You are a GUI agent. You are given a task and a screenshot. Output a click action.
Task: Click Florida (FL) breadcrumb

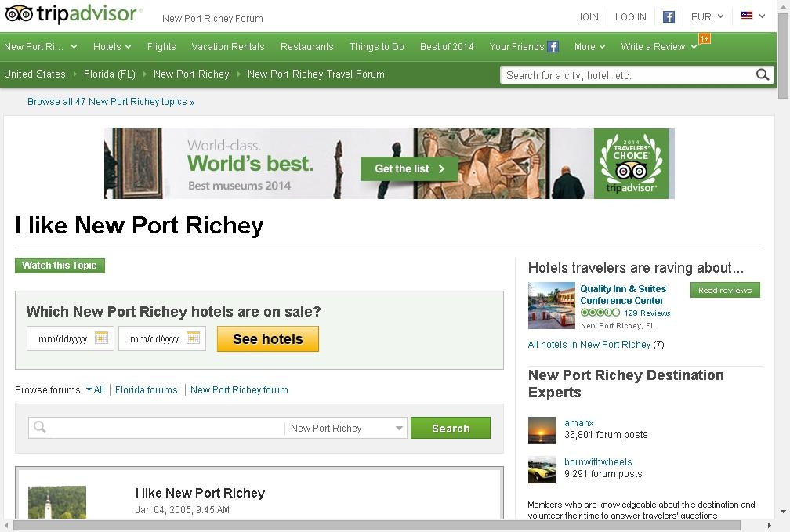coord(110,74)
